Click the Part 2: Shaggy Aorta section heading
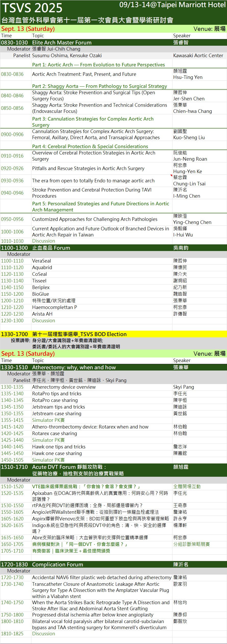Image resolution: width=227 pixels, height=644 pixels. tap(99, 86)
